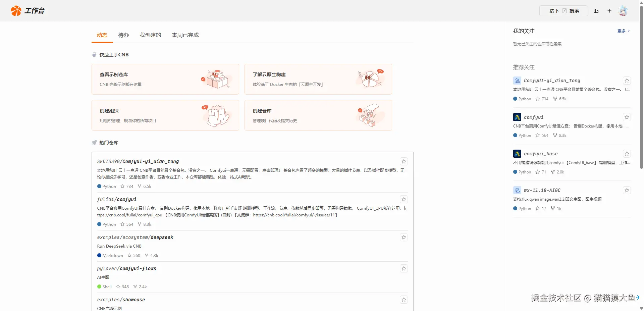
Task: Open the 查看示例仓库 card
Action: [165, 79]
